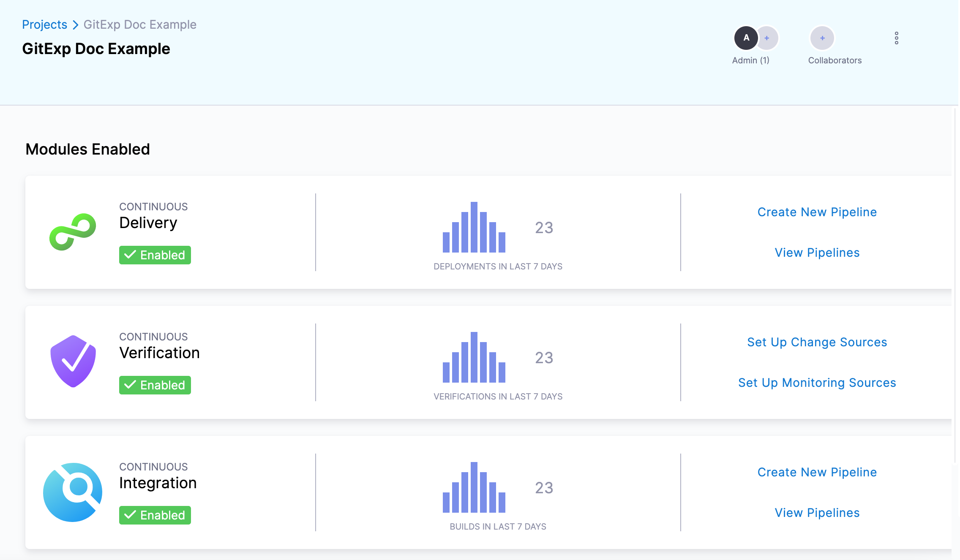Click the Delivery module name

(148, 223)
